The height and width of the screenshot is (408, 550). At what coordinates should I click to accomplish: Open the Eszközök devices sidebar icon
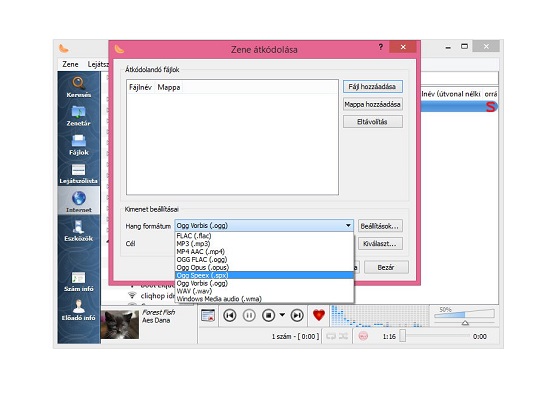(79, 231)
